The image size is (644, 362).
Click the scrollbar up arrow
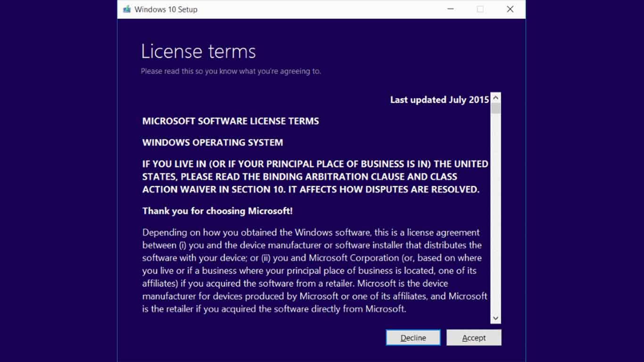pos(495,98)
